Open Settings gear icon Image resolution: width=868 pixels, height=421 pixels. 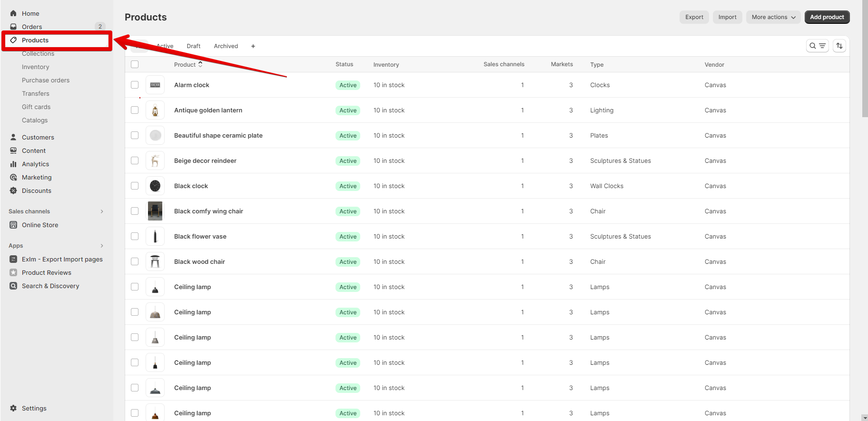click(13, 408)
